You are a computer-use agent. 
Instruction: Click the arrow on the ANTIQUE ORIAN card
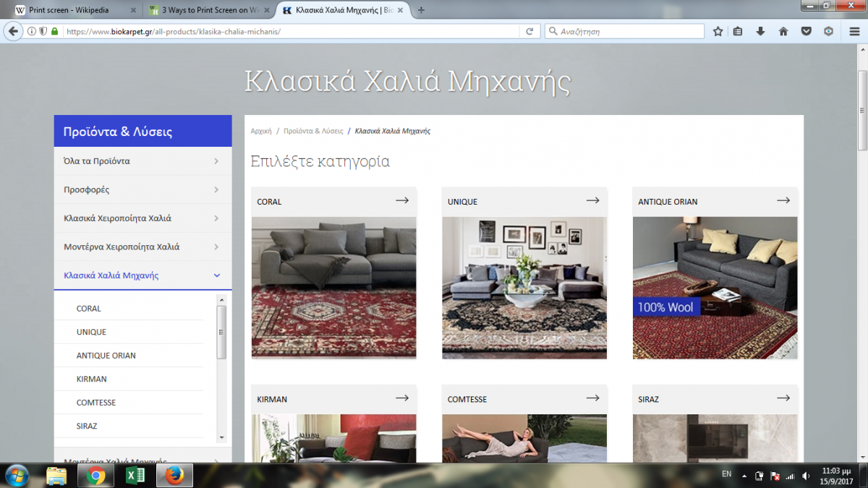783,200
